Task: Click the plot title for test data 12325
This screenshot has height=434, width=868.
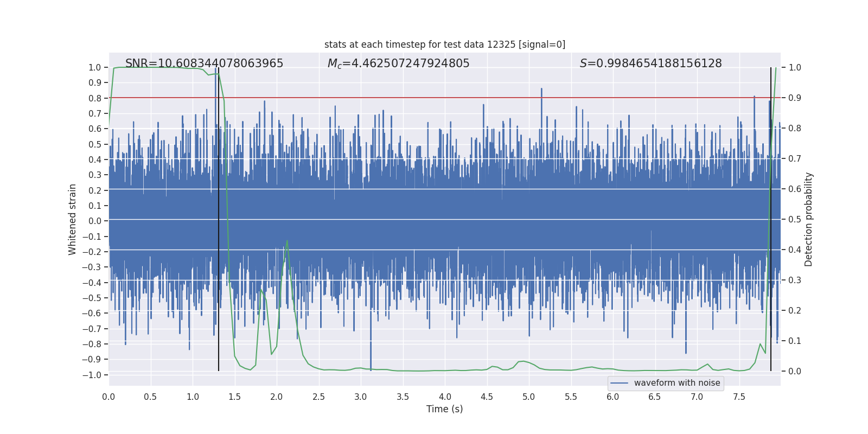Action: pos(445,44)
